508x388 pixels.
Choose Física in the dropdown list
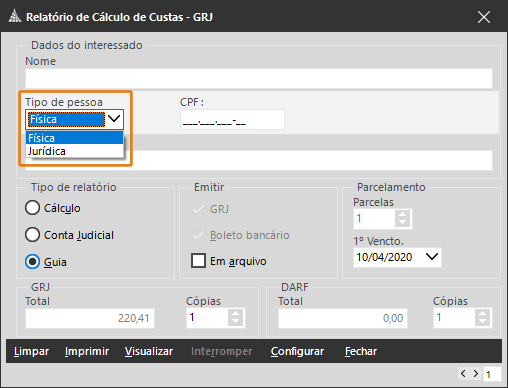74,138
